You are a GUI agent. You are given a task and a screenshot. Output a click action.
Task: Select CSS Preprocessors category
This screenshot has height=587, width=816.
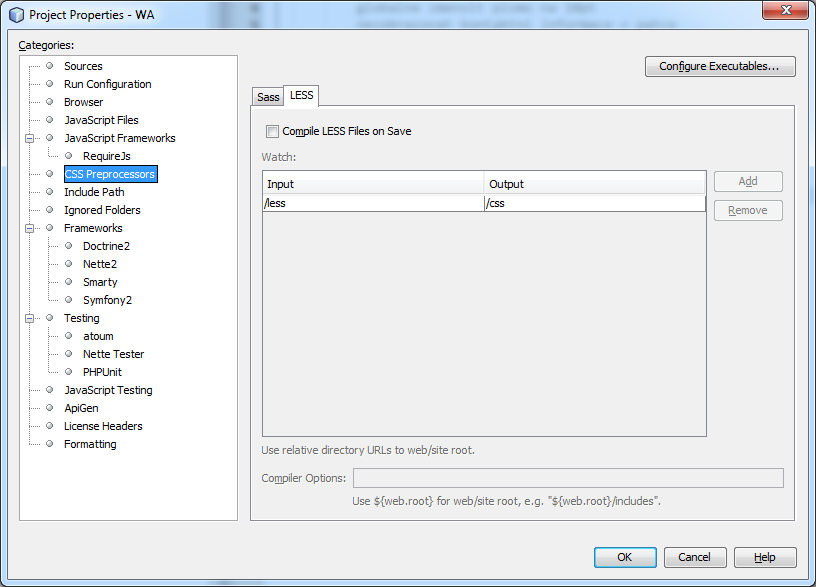point(110,174)
